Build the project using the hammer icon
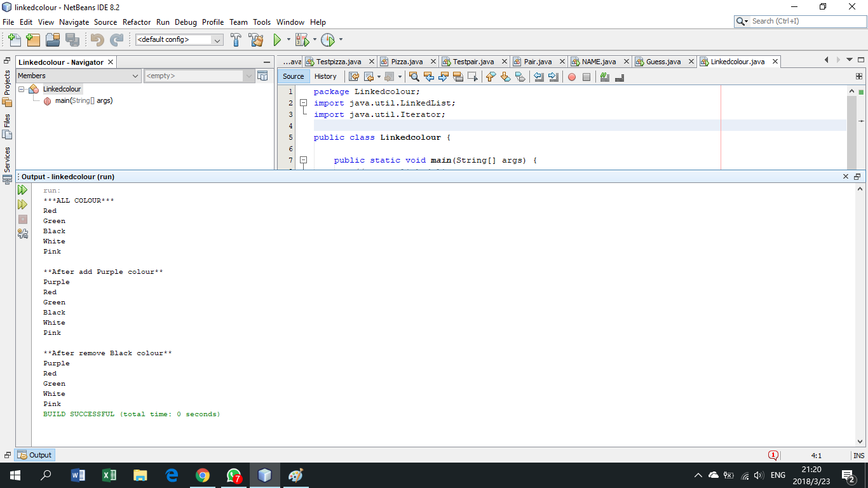The image size is (868, 488). 235,39
